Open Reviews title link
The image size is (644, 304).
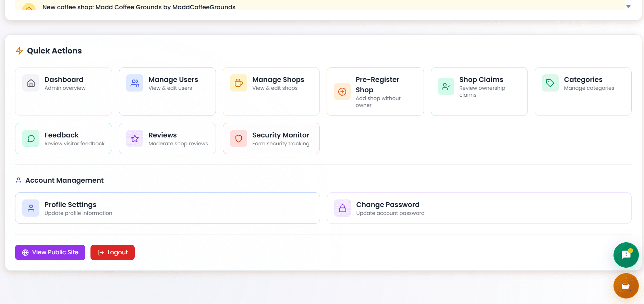click(x=162, y=135)
